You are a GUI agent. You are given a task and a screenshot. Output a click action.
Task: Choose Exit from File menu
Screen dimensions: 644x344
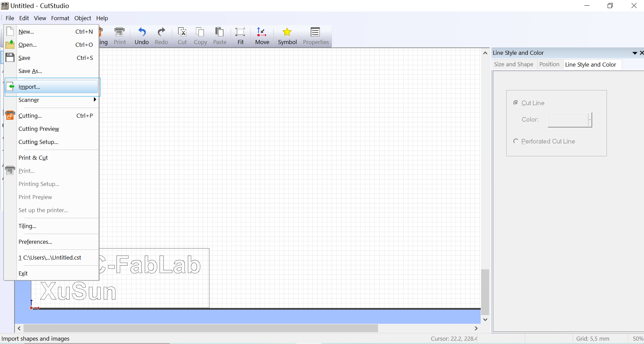52,273
